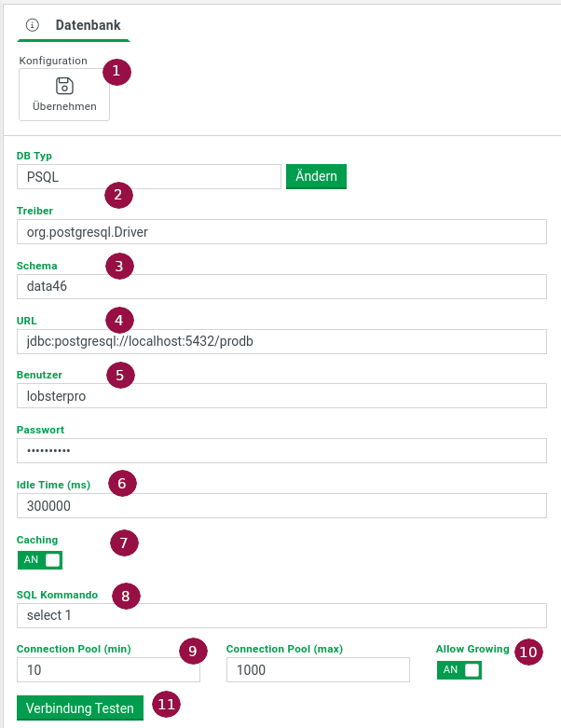561x728 pixels.
Task: Click the Connection Pool (max) input
Action: (x=318, y=670)
